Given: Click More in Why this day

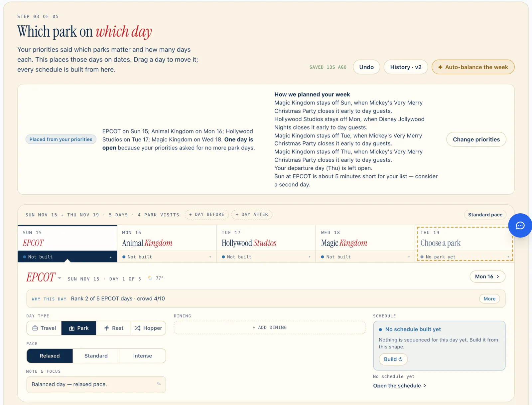Looking at the screenshot, I should 489,299.
